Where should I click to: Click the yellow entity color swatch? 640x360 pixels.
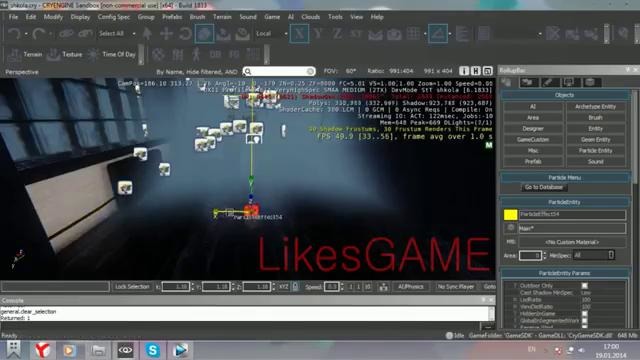tap(510, 215)
